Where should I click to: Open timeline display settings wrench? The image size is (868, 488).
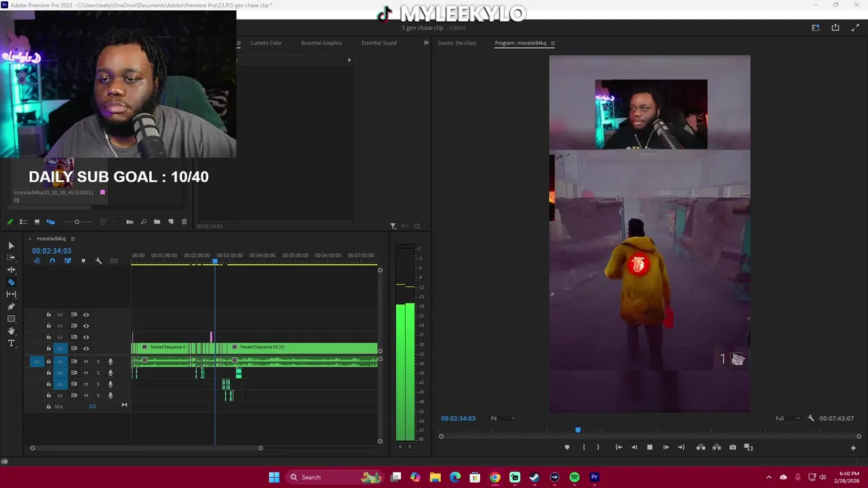98,261
